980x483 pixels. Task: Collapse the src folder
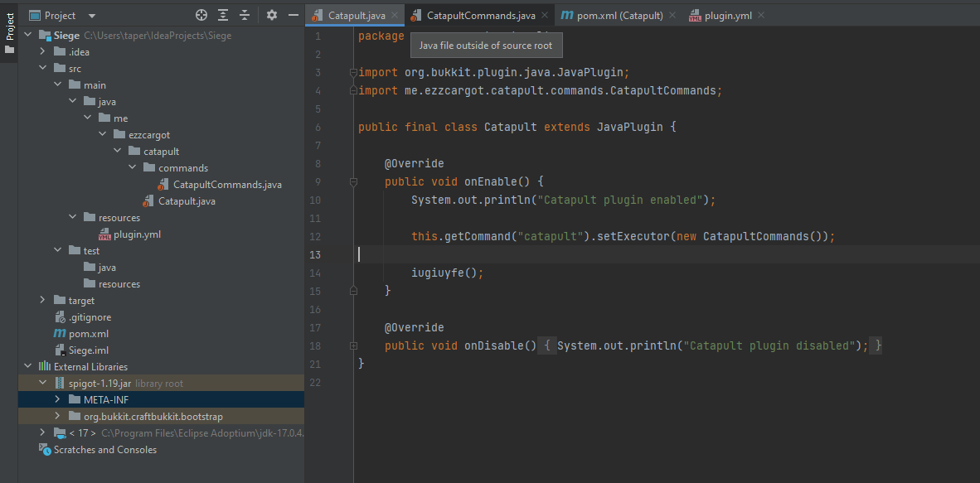pyautogui.click(x=42, y=69)
